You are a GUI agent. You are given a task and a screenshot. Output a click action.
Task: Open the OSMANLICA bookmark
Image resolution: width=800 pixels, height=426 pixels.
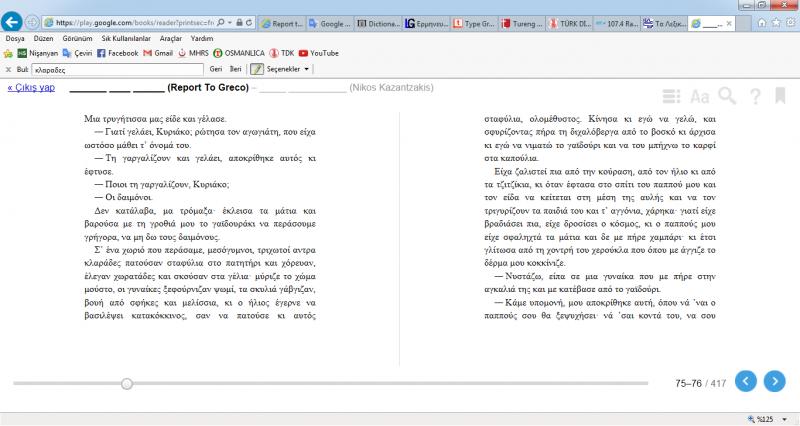(x=239, y=53)
